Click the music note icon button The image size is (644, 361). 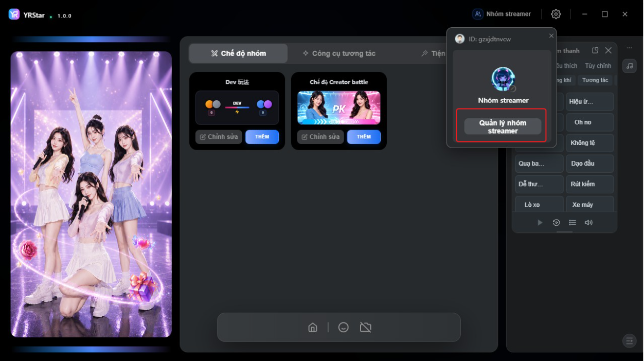[630, 66]
